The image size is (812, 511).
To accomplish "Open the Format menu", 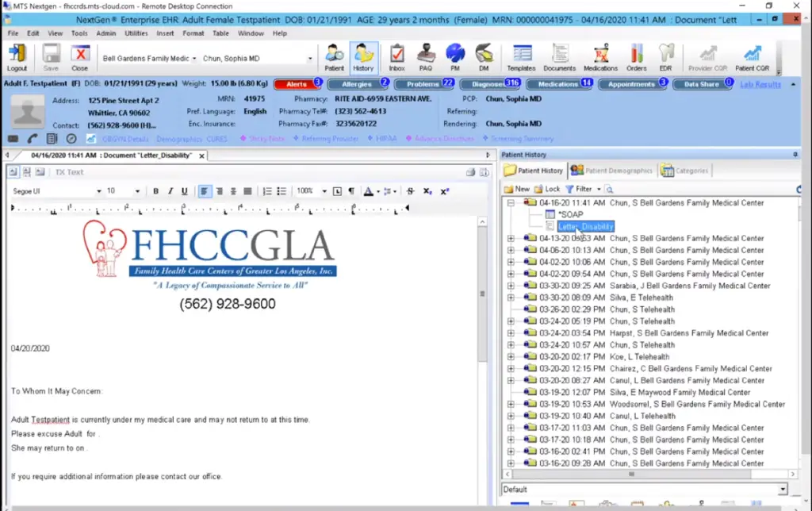I will [x=193, y=33].
